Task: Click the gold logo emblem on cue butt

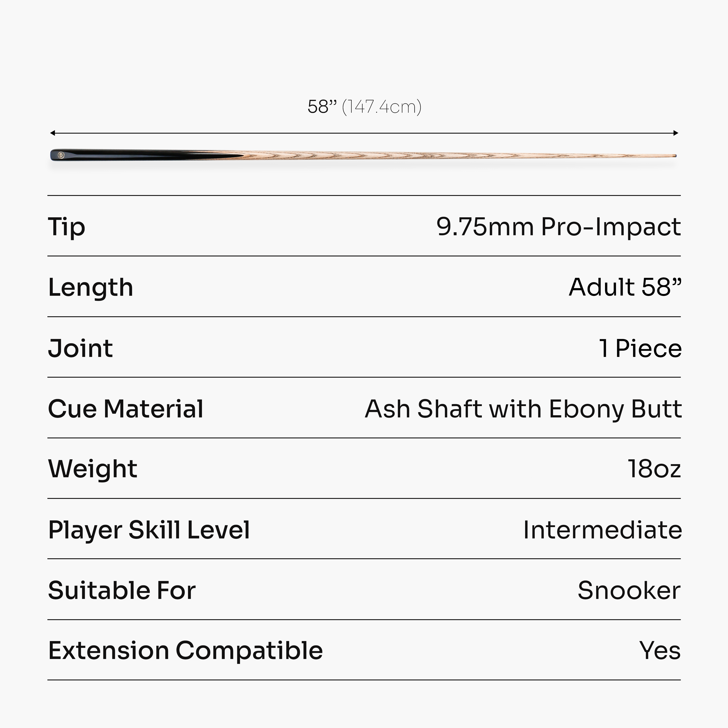Action: (x=61, y=154)
